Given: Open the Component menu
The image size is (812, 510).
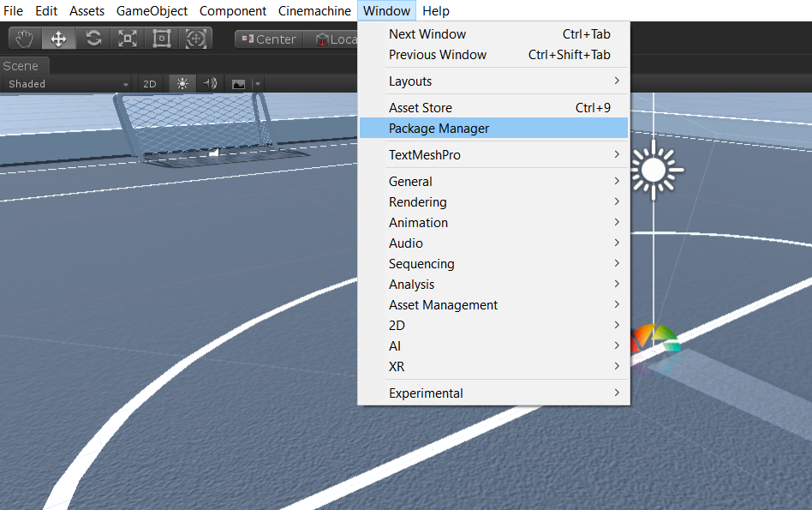Looking at the screenshot, I should click(x=232, y=11).
